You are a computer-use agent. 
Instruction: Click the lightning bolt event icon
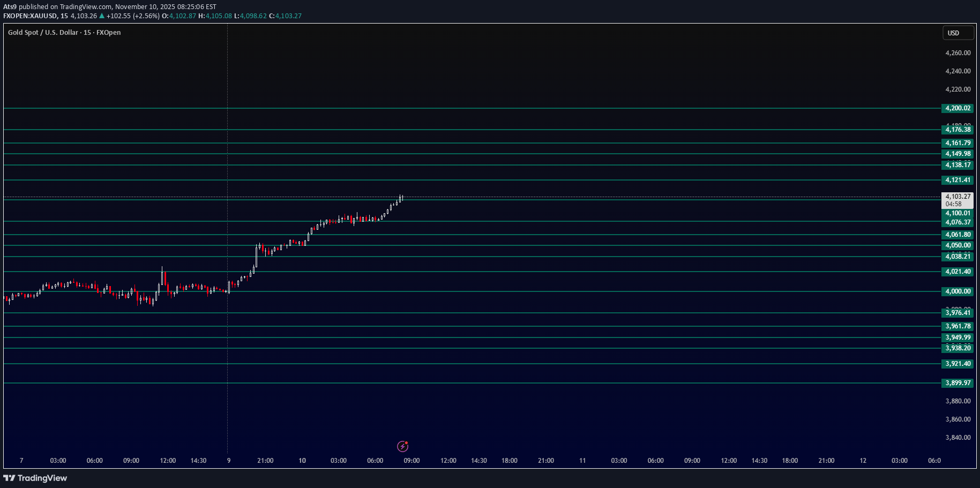tap(402, 446)
